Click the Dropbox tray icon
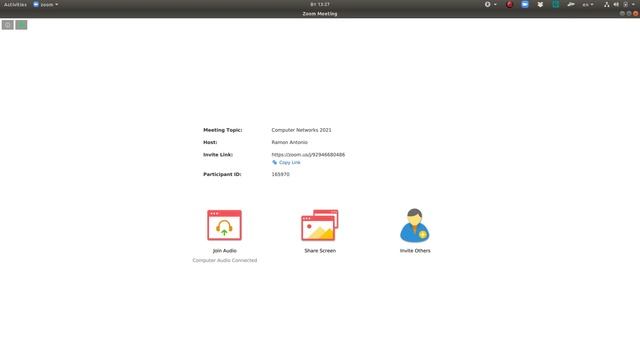This screenshot has width=640, height=360. coord(540,4)
